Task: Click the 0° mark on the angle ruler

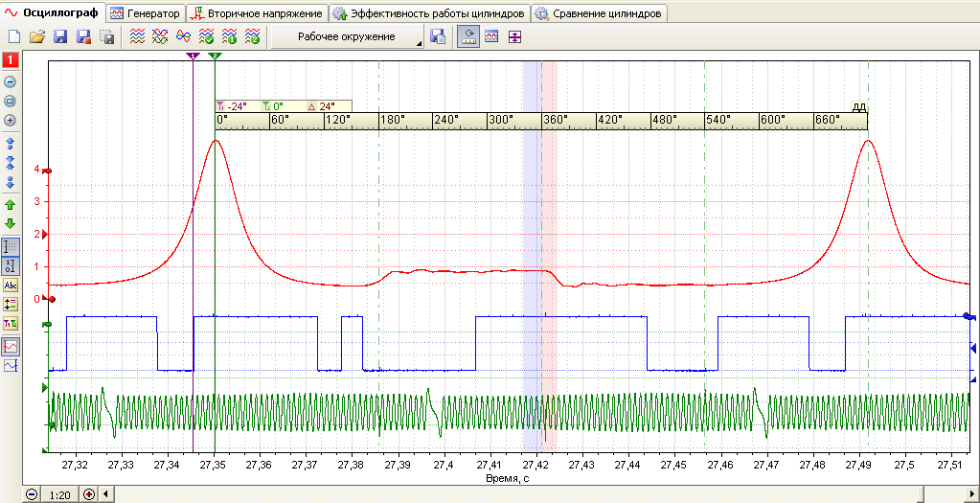Action: point(222,119)
